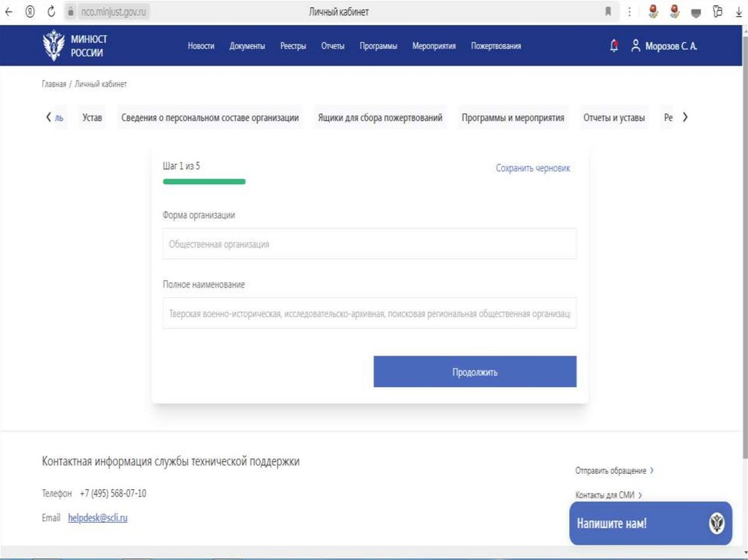Click the Продолжить button
Screen dimensions: 748x560
(475, 372)
